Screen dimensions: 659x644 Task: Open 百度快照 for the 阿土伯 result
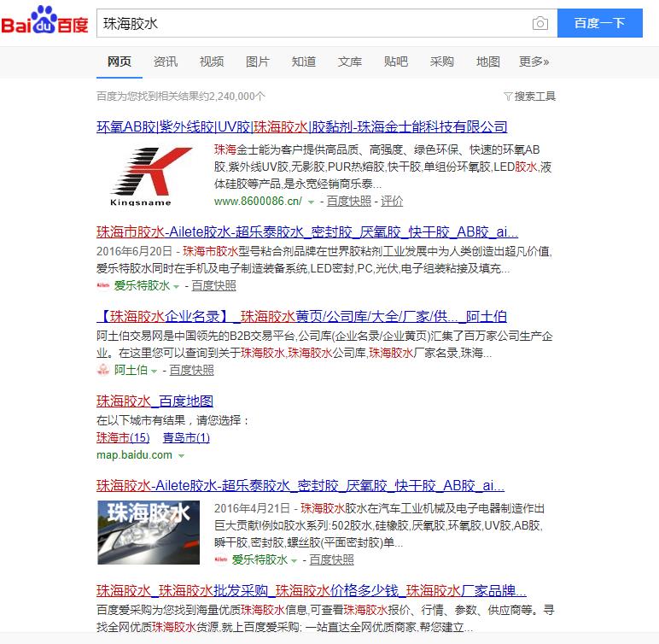[x=192, y=370]
